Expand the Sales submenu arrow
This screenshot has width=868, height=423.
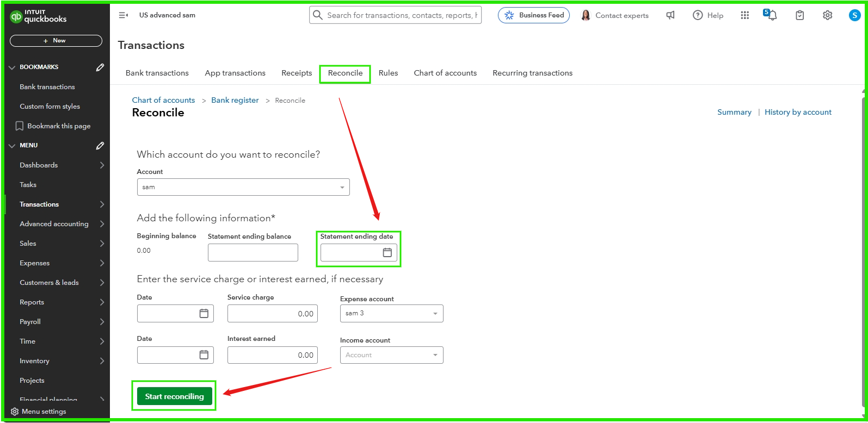pos(102,244)
